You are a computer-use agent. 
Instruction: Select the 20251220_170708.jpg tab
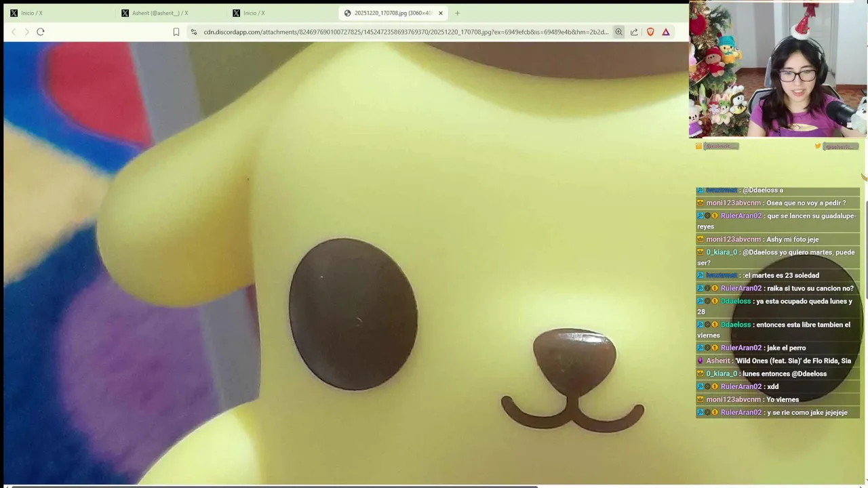click(393, 13)
